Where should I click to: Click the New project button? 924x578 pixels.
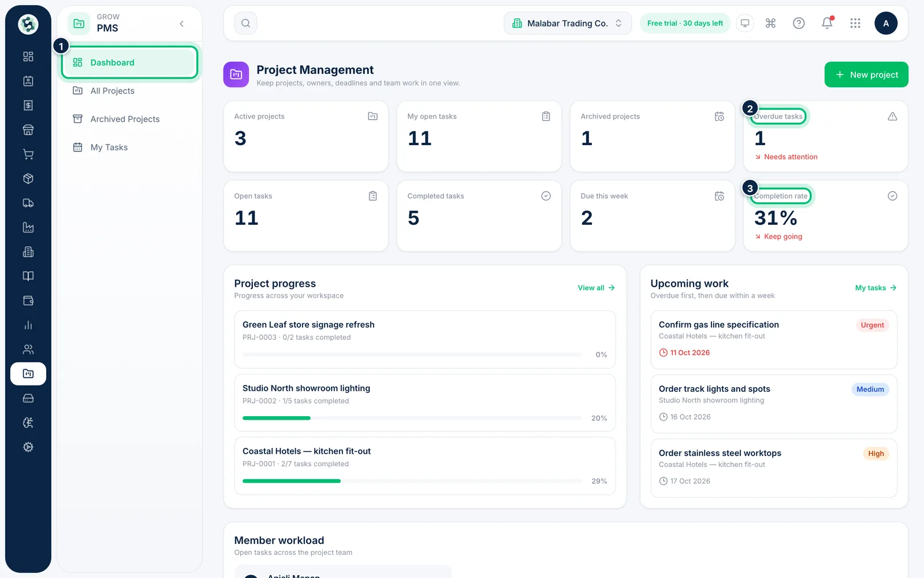[x=866, y=75]
